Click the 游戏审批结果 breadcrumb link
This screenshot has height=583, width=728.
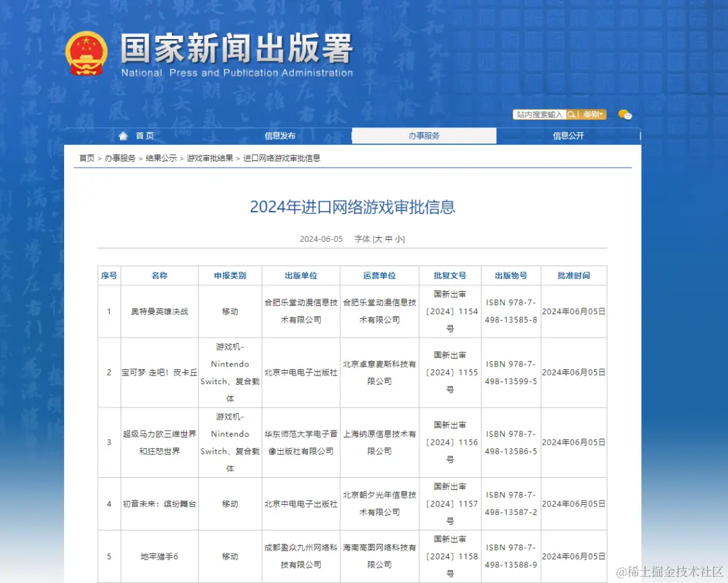coord(210,158)
